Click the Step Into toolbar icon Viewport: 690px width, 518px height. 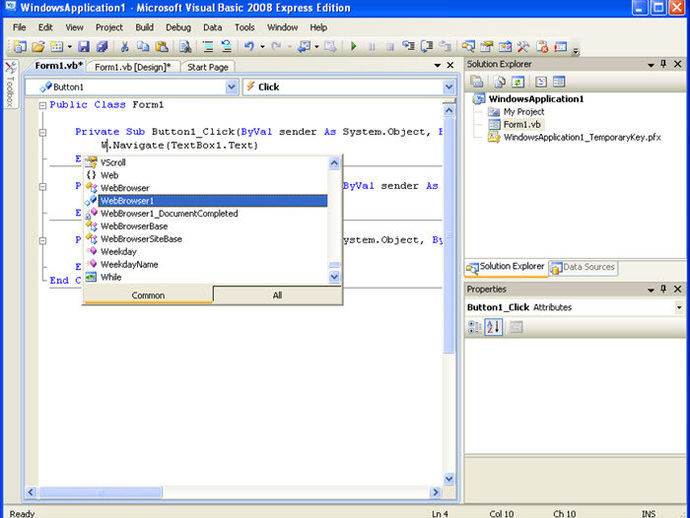click(408, 46)
